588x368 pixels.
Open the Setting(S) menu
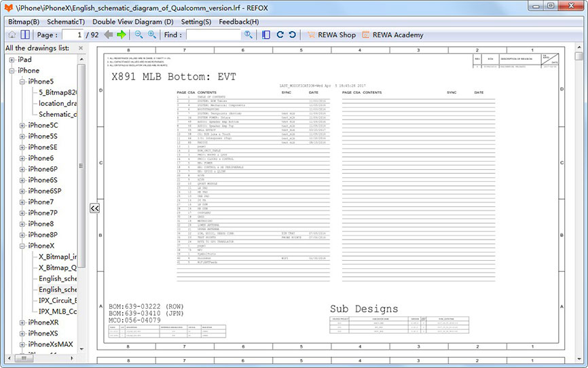(x=196, y=22)
